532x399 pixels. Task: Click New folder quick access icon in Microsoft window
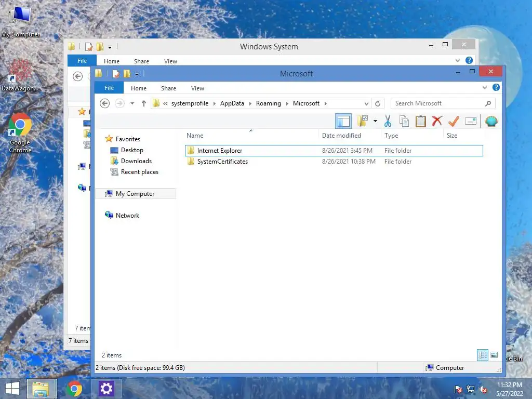127,74
